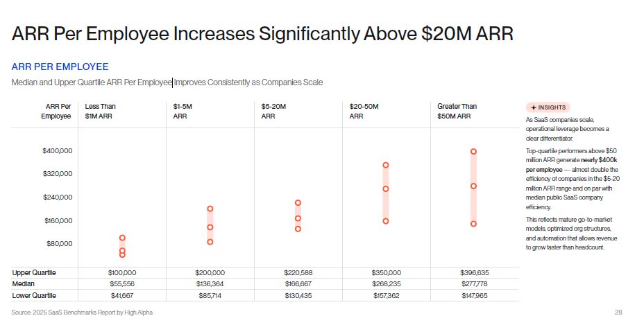Viewport: 644px width, 325px height.
Task: Click the sparkle icon in the Insights badge
Action: click(533, 107)
